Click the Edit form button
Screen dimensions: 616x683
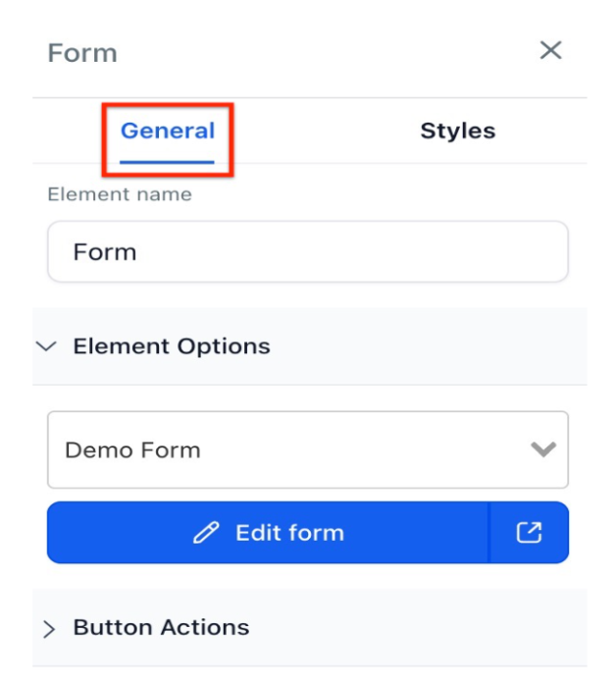coord(268,532)
